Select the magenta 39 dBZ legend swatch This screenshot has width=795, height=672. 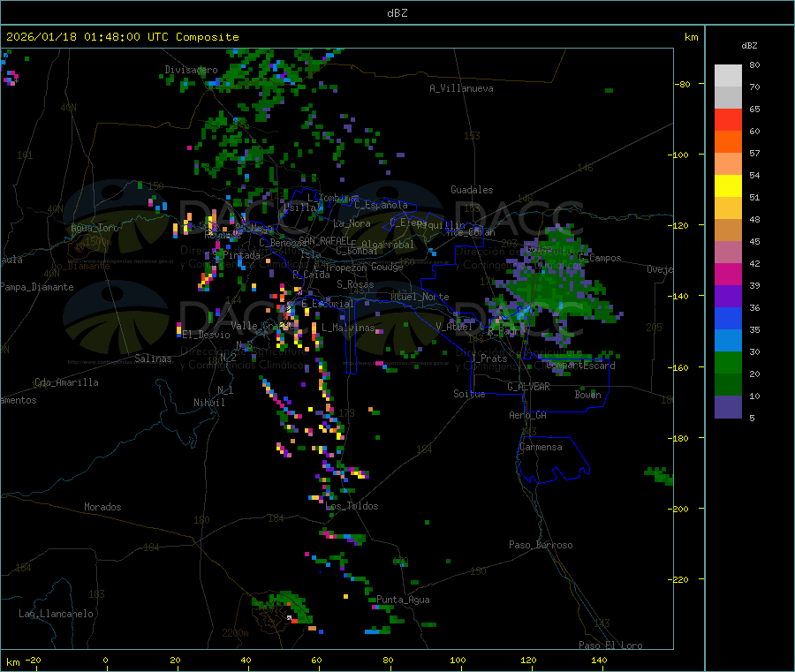click(x=728, y=274)
